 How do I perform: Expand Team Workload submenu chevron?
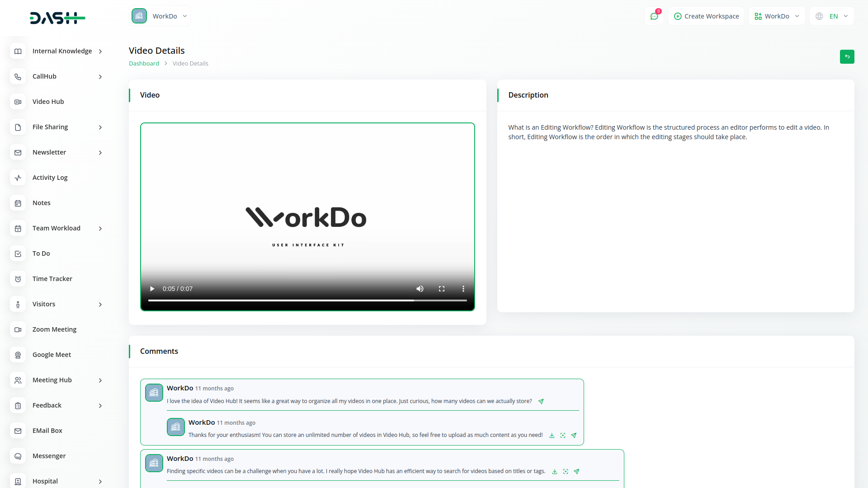click(100, 229)
